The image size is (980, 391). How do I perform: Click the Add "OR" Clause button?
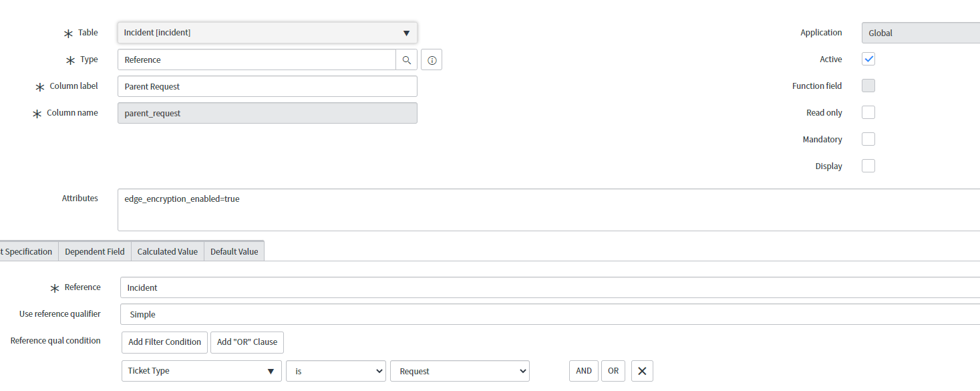(x=247, y=342)
